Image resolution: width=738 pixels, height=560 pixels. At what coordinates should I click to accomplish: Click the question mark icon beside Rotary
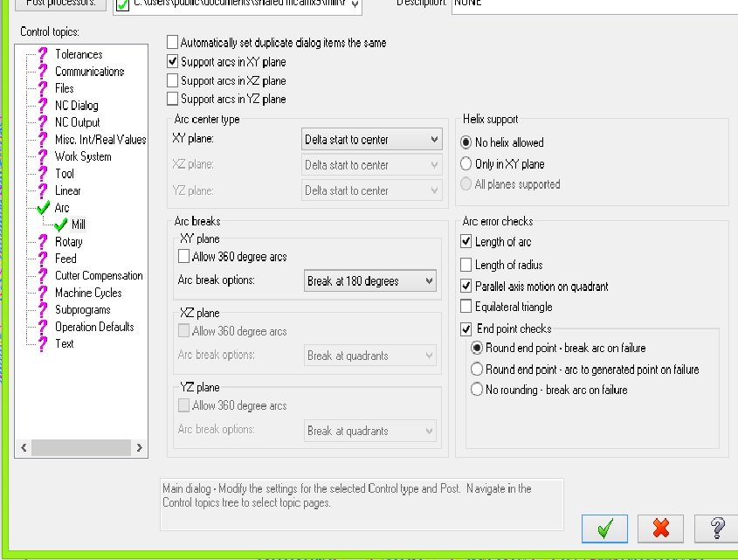43,242
